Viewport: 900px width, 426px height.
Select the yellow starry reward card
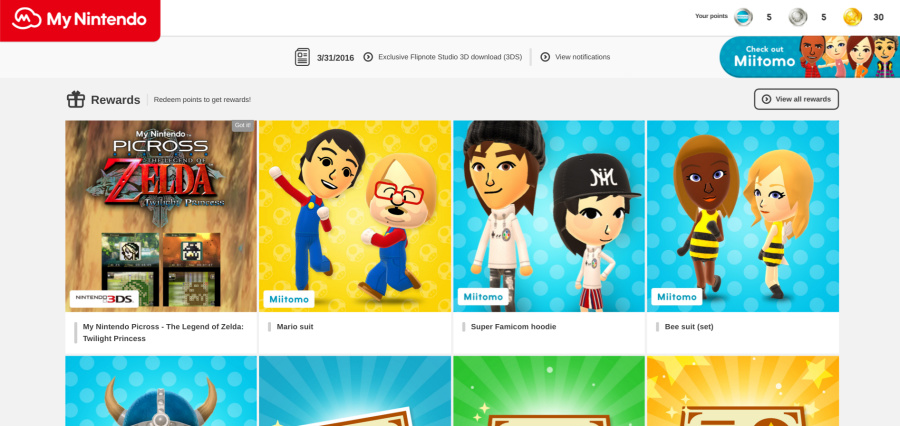click(743, 391)
